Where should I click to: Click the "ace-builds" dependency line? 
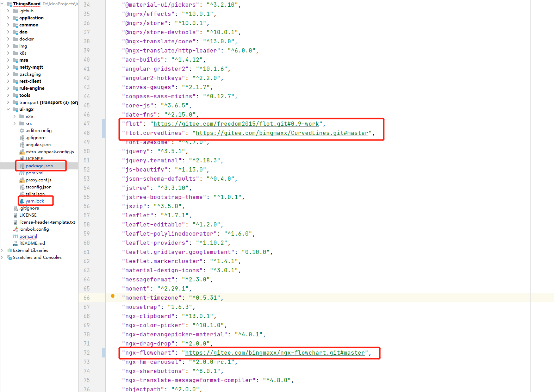pos(164,60)
